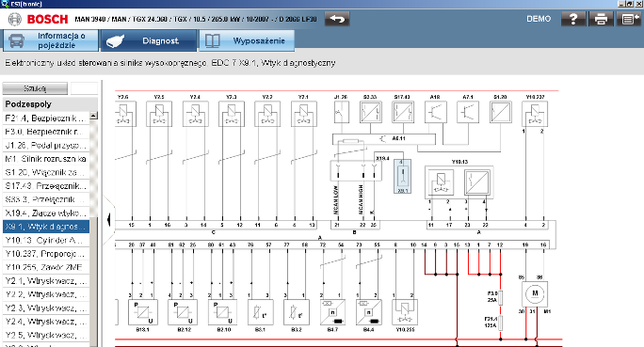Select Y10.255 Zawór ZME list entry

point(46,267)
